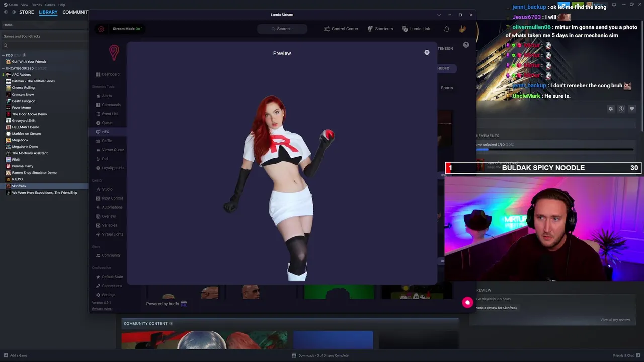Open Automations in Lumia sidebar
The height and width of the screenshot is (362, 644).
click(109, 207)
